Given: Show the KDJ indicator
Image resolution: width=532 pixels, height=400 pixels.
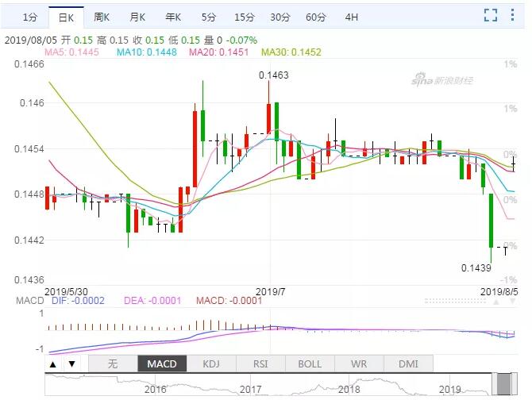Looking at the screenshot, I should pyautogui.click(x=211, y=363).
